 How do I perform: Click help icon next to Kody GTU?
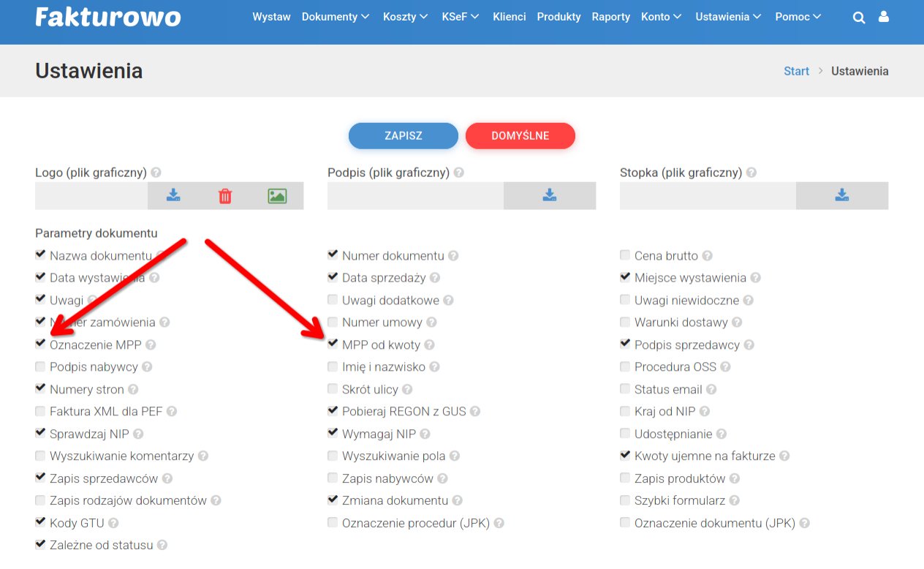113,523
